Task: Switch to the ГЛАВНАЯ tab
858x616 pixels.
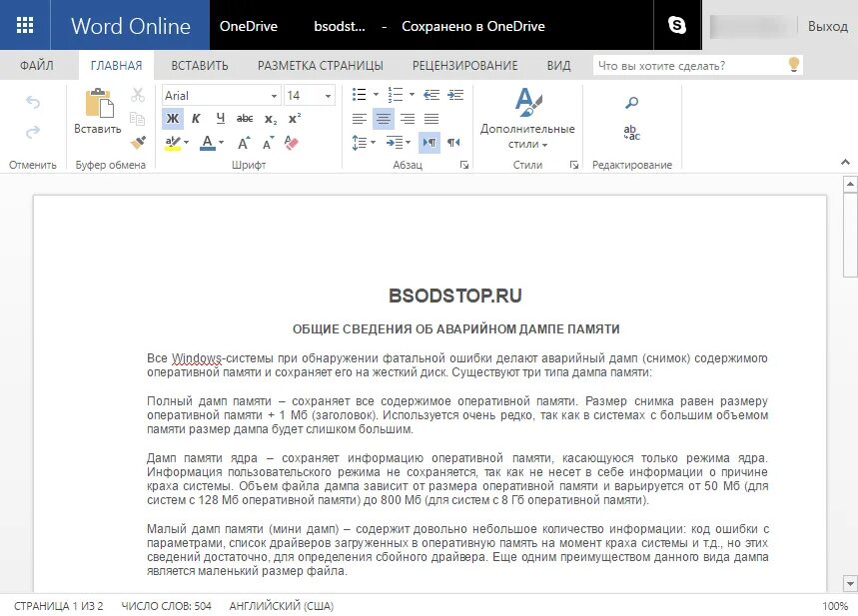Action: pos(116,66)
